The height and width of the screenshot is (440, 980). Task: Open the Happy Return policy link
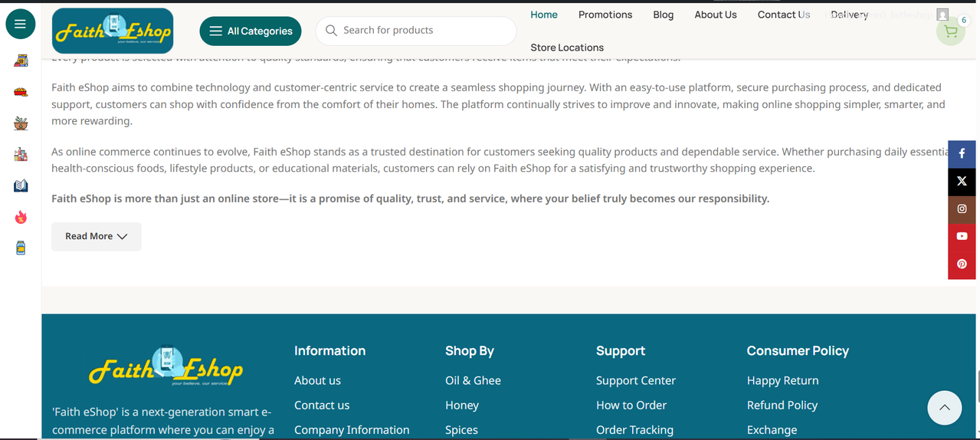(x=782, y=380)
